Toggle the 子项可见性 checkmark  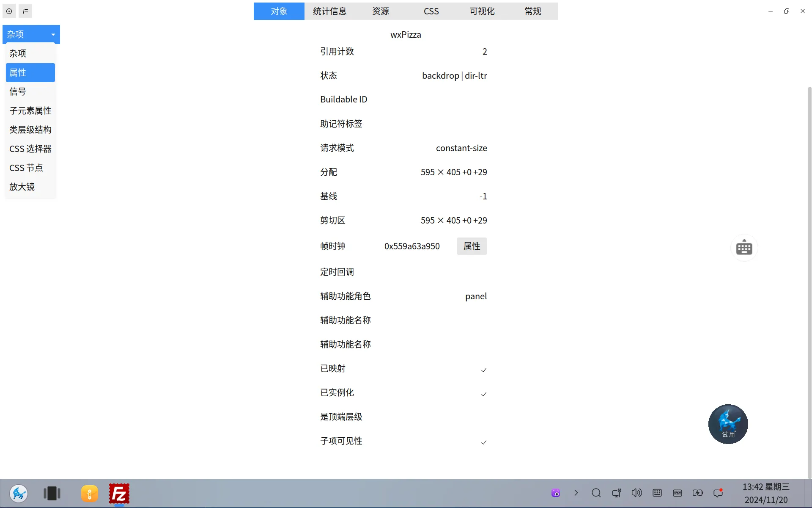tap(484, 442)
